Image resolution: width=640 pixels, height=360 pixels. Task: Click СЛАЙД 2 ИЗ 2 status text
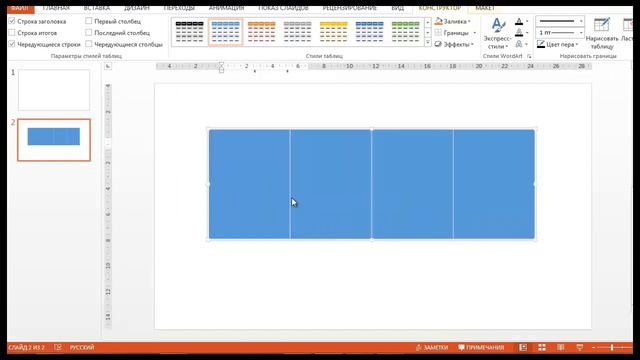(27, 347)
